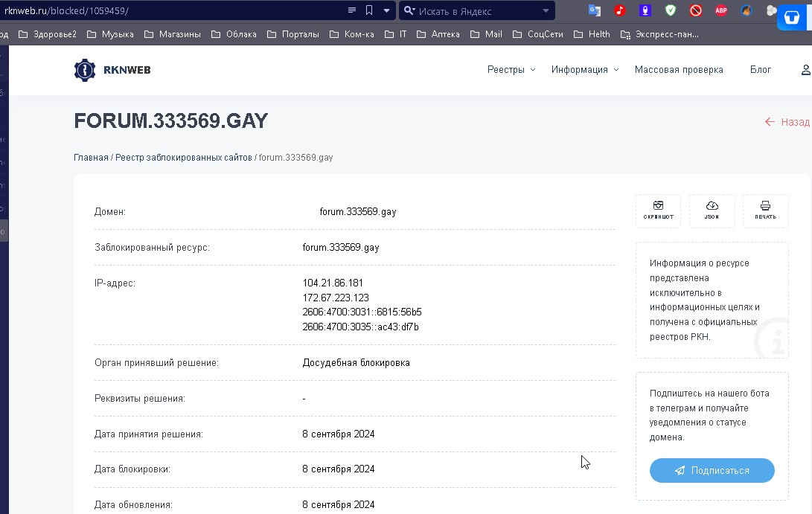Open the purple microphone extension
Screen dimensions: 812x514
coord(645,10)
